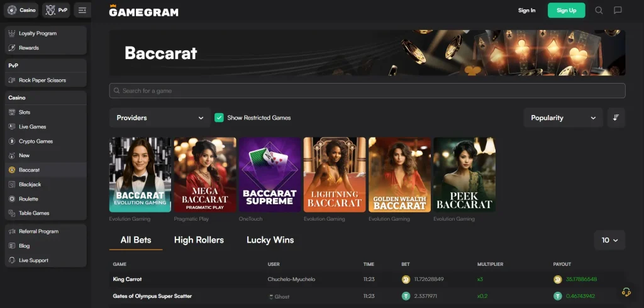Click the Sign In link
644x308 pixels.
pyautogui.click(x=526, y=10)
